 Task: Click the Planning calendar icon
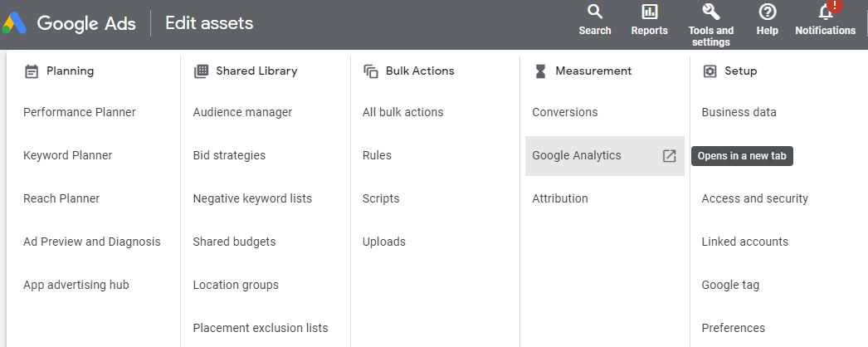[32, 71]
